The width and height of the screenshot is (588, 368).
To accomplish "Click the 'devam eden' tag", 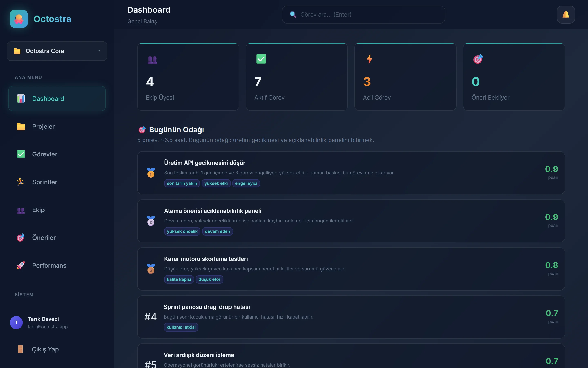I will 217,231.
